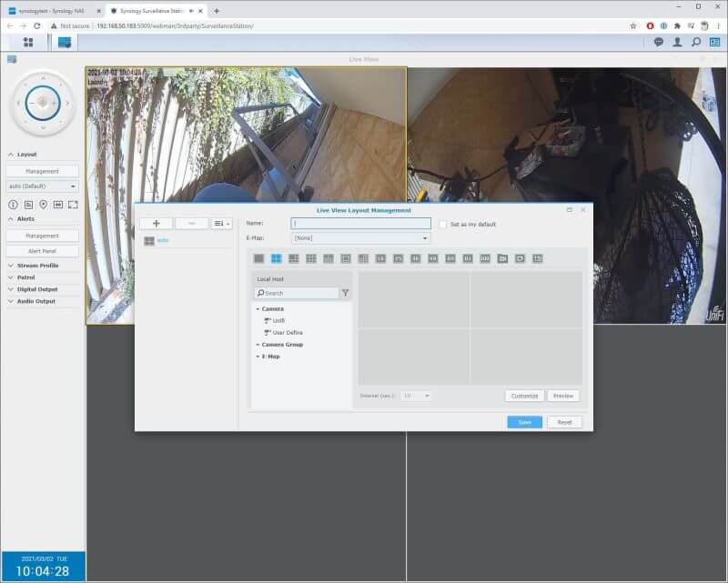Image resolution: width=728 pixels, height=583 pixels.
Task: Click the snapshot icon in the sidebar
Action: [28, 205]
